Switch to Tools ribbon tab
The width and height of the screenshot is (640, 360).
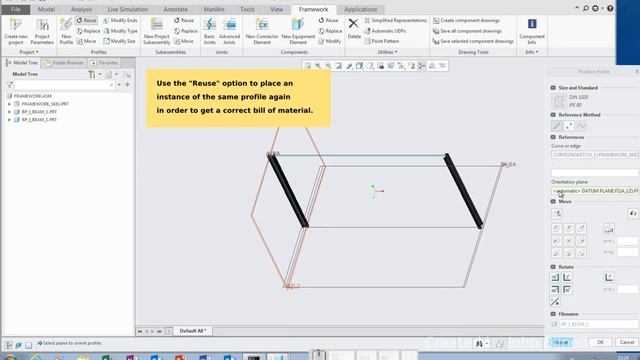pos(247,9)
